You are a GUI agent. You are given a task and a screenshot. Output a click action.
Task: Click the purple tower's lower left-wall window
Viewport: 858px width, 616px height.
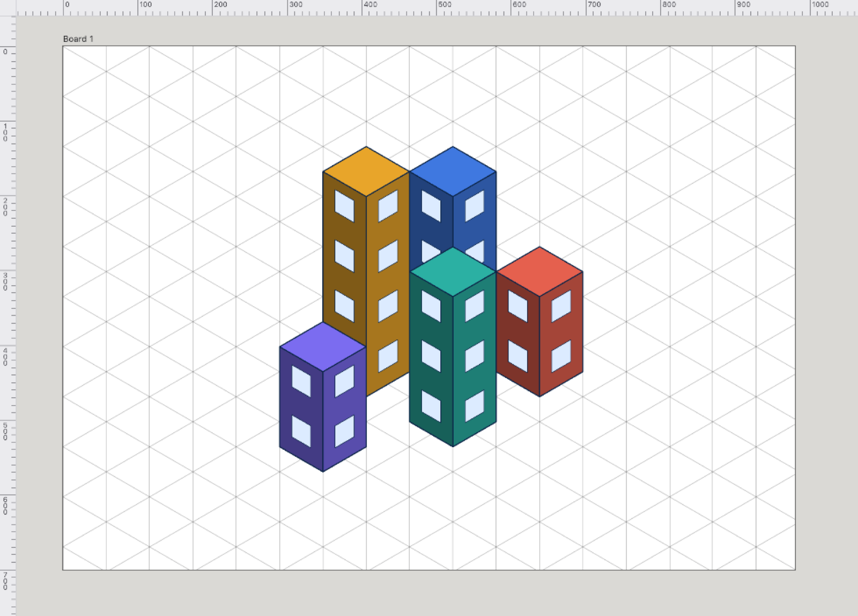pyautogui.click(x=301, y=431)
